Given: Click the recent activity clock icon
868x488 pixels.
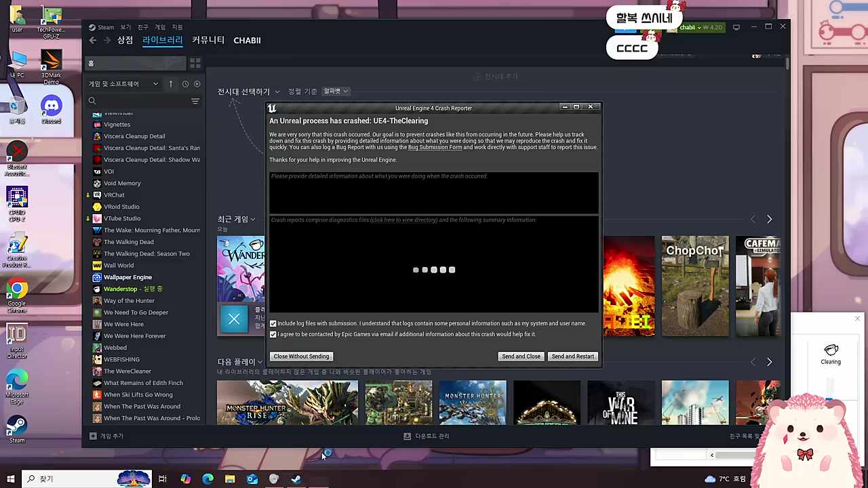Looking at the screenshot, I should coord(185,83).
